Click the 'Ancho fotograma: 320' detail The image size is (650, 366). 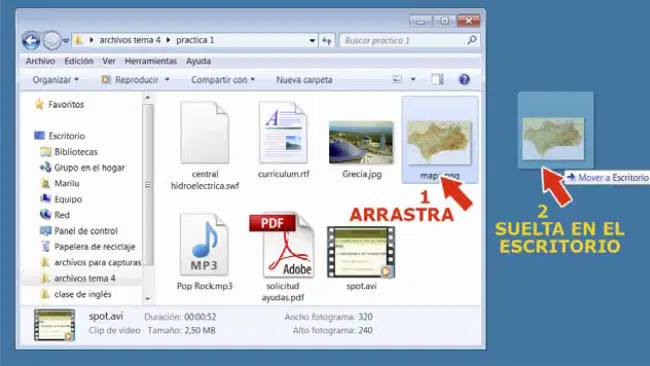328,317
